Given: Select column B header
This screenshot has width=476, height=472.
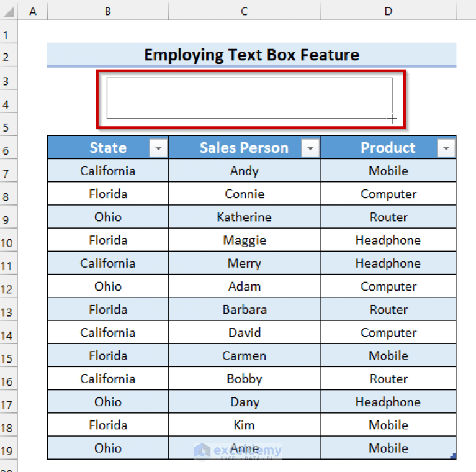Looking at the screenshot, I should click(x=108, y=11).
